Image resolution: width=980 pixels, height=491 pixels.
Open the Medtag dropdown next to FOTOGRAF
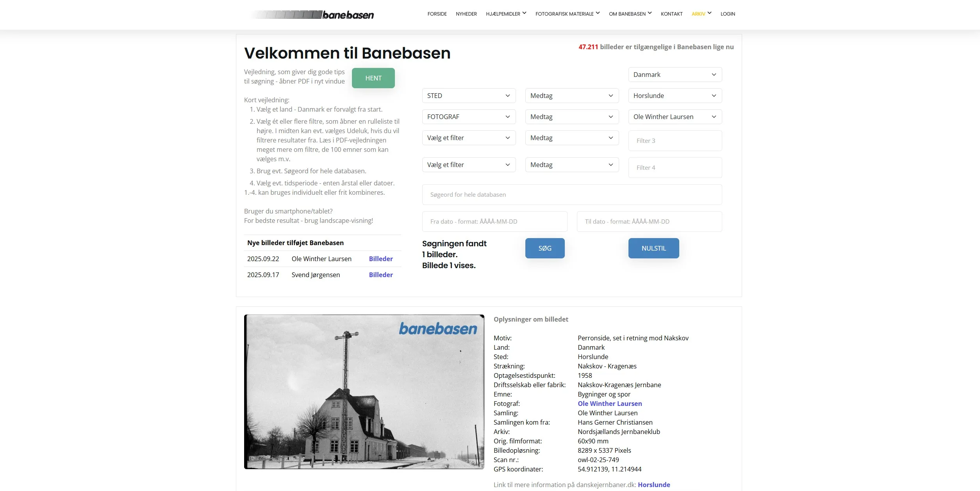click(x=571, y=116)
